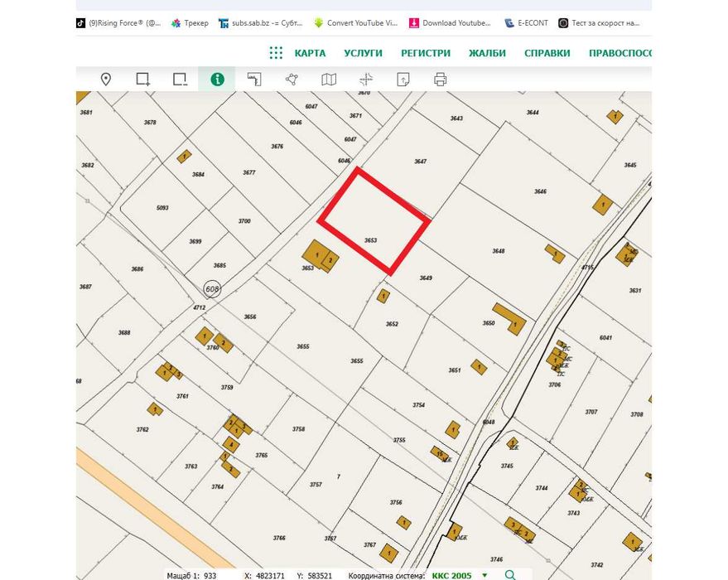Select parcel 3700 on the map
The height and width of the screenshot is (580, 728).
(244, 221)
